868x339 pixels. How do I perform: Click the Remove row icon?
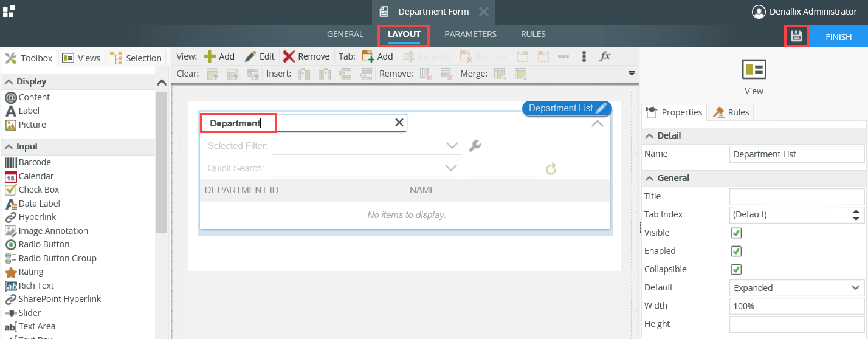pyautogui.click(x=446, y=74)
